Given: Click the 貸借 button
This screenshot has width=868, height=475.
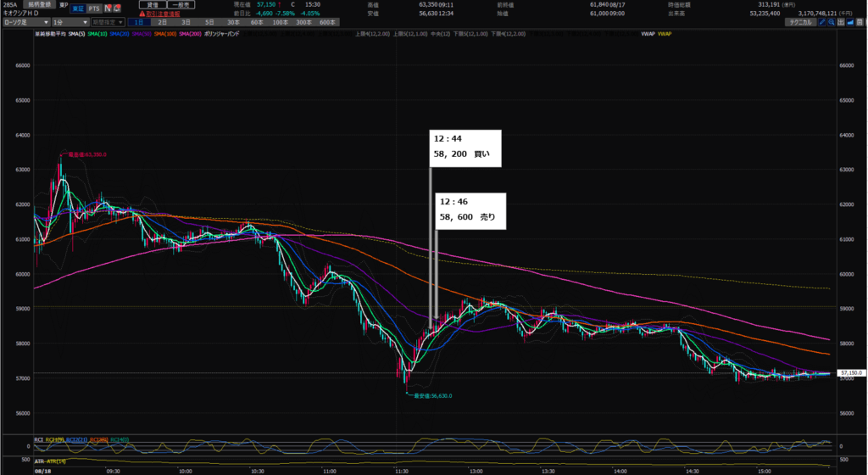Looking at the screenshot, I should (153, 4).
